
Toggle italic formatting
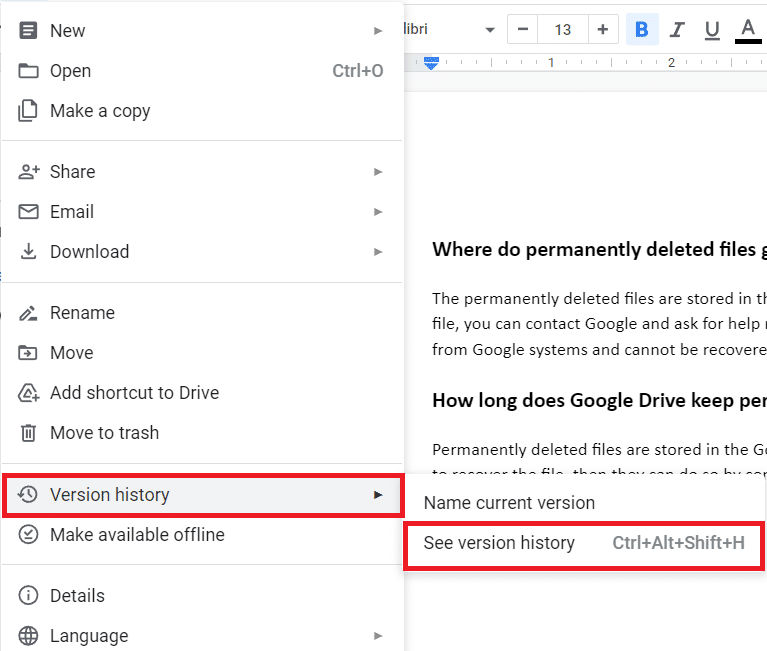pos(677,29)
